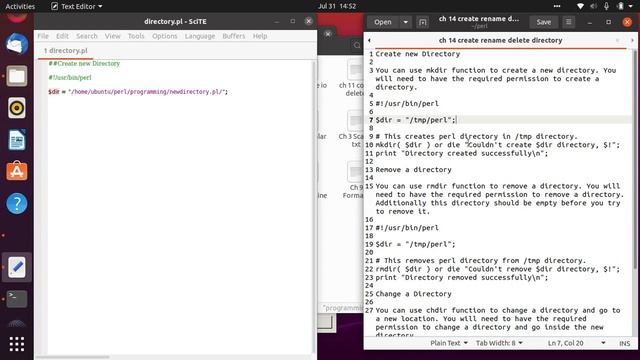
Task: Open the File menu in SciTE
Action: coord(43,36)
